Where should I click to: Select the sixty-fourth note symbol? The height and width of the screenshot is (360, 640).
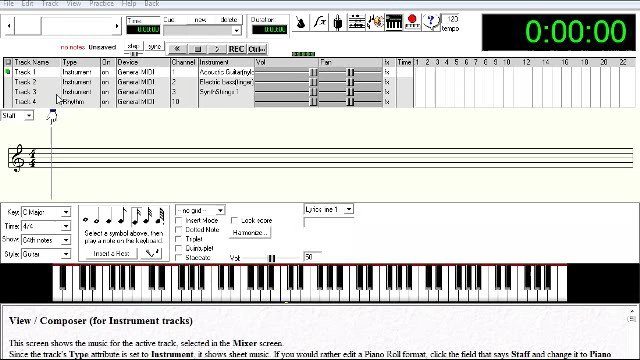[160, 216]
